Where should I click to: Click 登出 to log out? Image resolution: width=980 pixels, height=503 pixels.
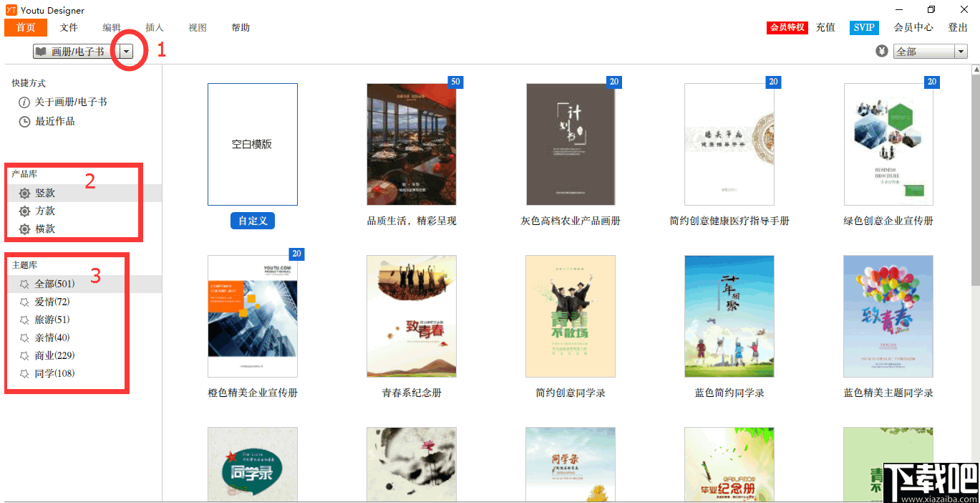(958, 27)
